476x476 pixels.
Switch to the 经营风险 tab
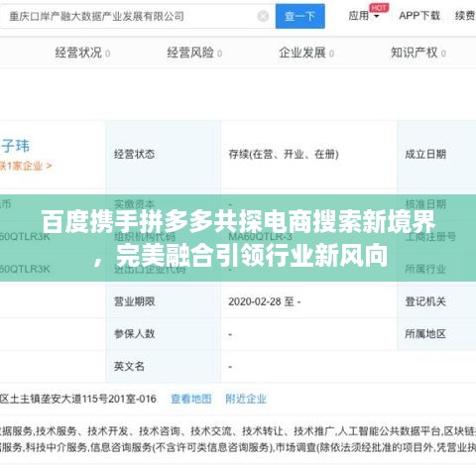(194, 53)
